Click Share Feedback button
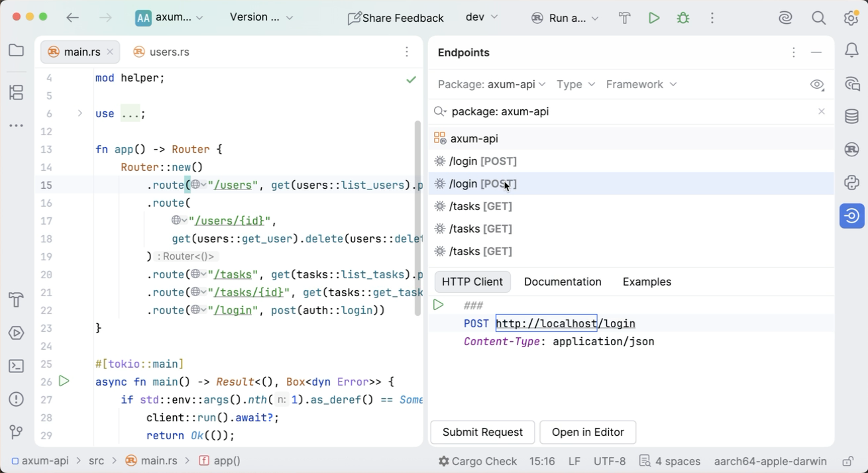The height and width of the screenshot is (473, 868). 396,18
